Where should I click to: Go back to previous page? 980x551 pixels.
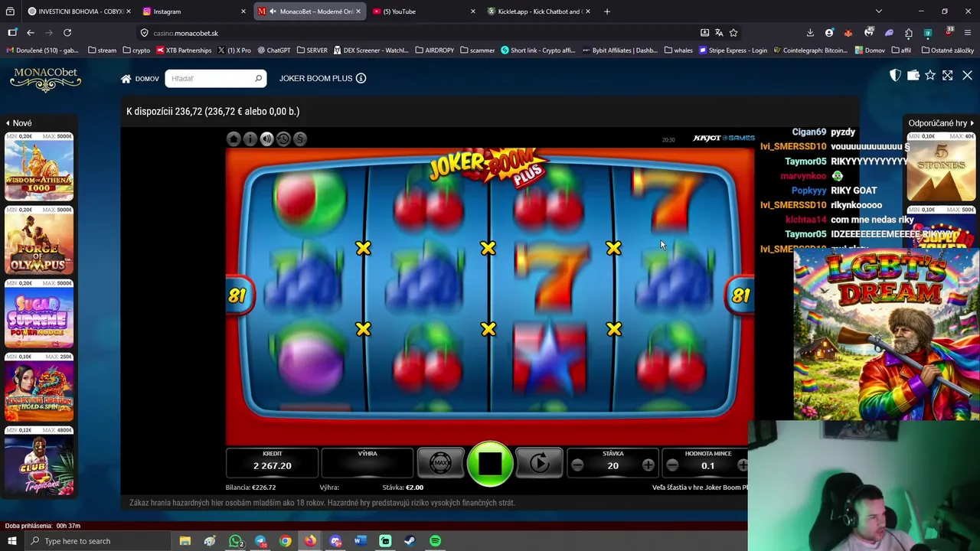(x=31, y=33)
